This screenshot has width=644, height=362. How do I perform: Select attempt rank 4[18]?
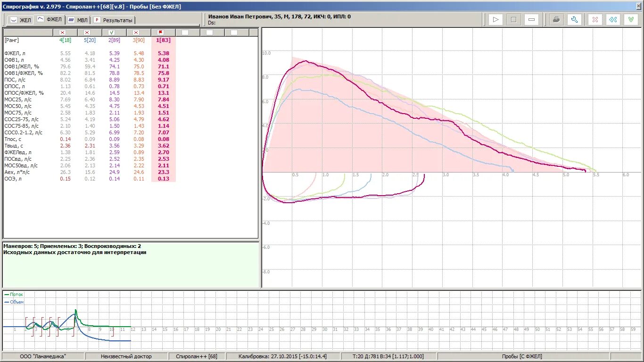tap(65, 40)
